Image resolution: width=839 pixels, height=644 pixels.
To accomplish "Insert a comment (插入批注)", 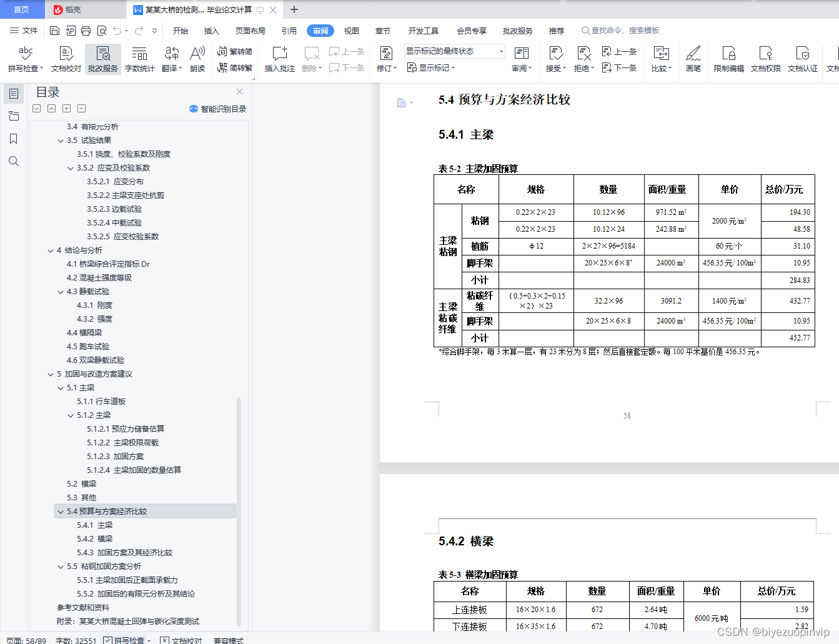I will tap(279, 59).
